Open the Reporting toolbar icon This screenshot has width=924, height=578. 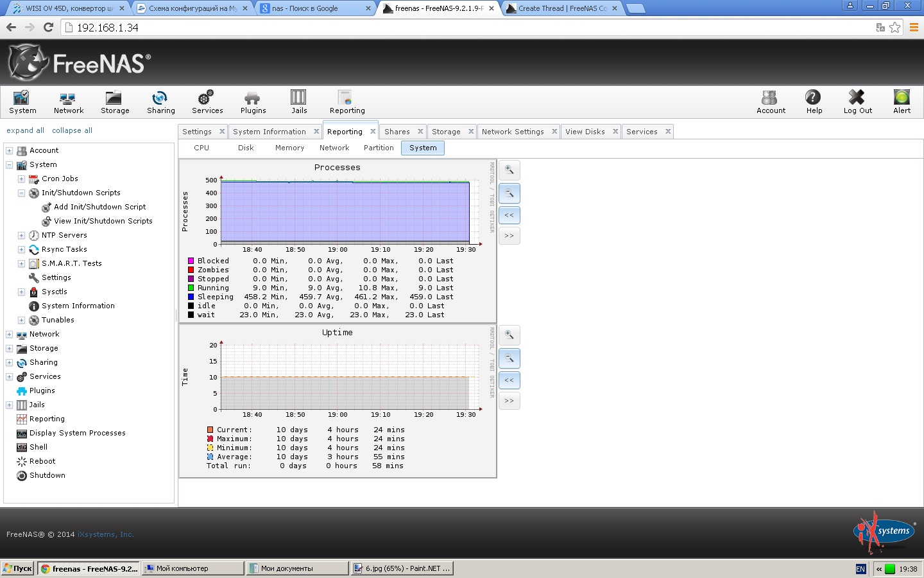click(x=346, y=101)
